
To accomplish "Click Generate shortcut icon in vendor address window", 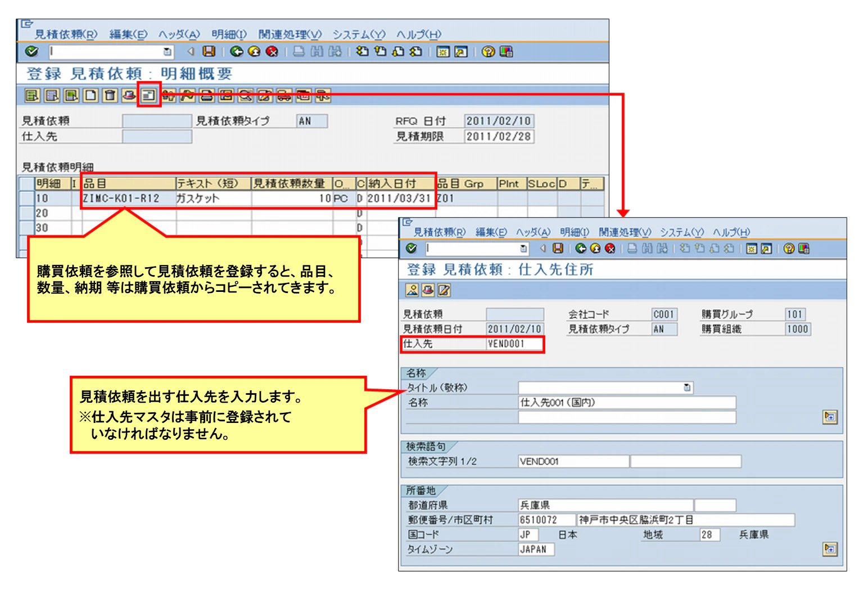I will point(766,248).
